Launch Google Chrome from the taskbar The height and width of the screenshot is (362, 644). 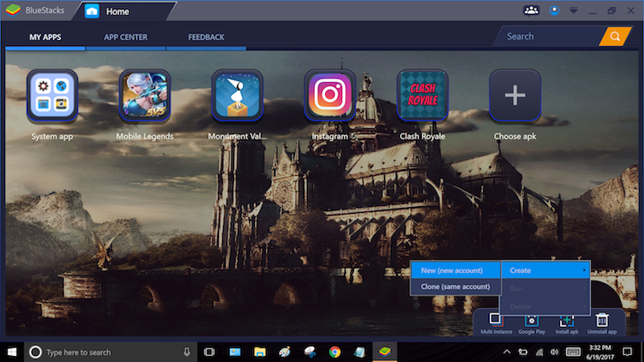335,352
